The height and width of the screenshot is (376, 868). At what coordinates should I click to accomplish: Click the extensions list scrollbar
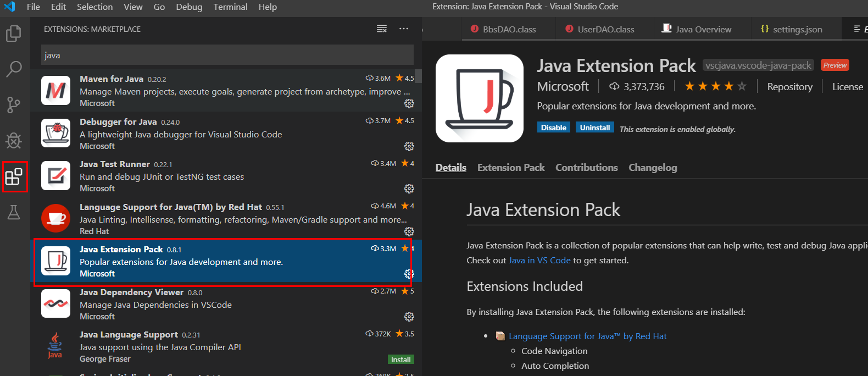(418, 75)
